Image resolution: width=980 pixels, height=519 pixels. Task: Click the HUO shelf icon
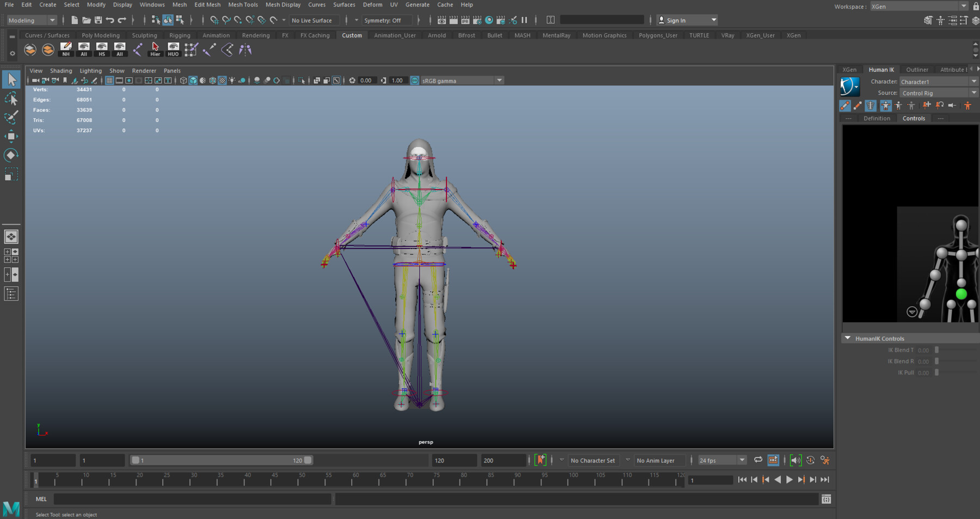[x=173, y=50]
